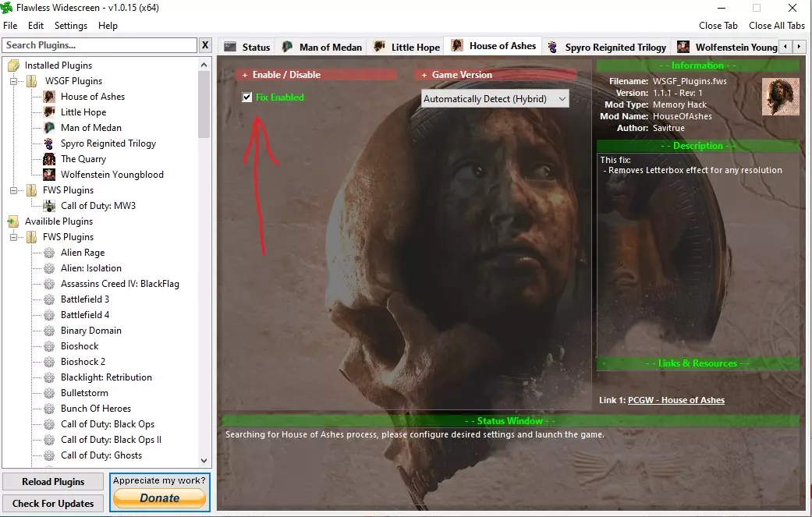Click the House of Ashes plugin icon in tree
Viewport: 812px width, 517px height.
49,97
